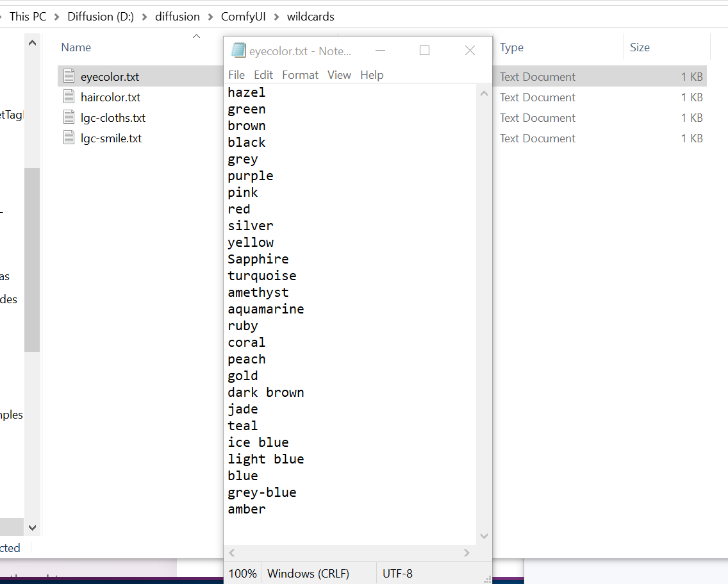The width and height of the screenshot is (728, 584).
Task: Click the right arrow of Notepad's horizontal scrollbar
Action: [467, 553]
